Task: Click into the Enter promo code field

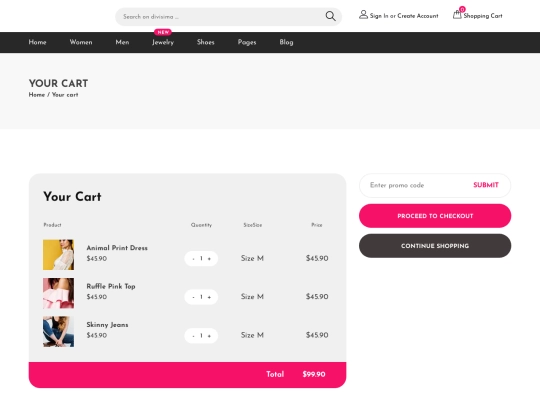Action: (x=415, y=185)
